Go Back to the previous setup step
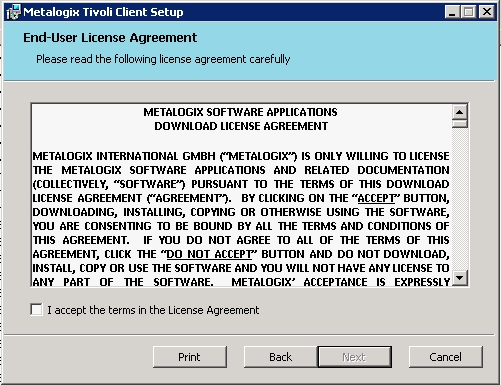The height and width of the screenshot is (385, 501). 280,357
